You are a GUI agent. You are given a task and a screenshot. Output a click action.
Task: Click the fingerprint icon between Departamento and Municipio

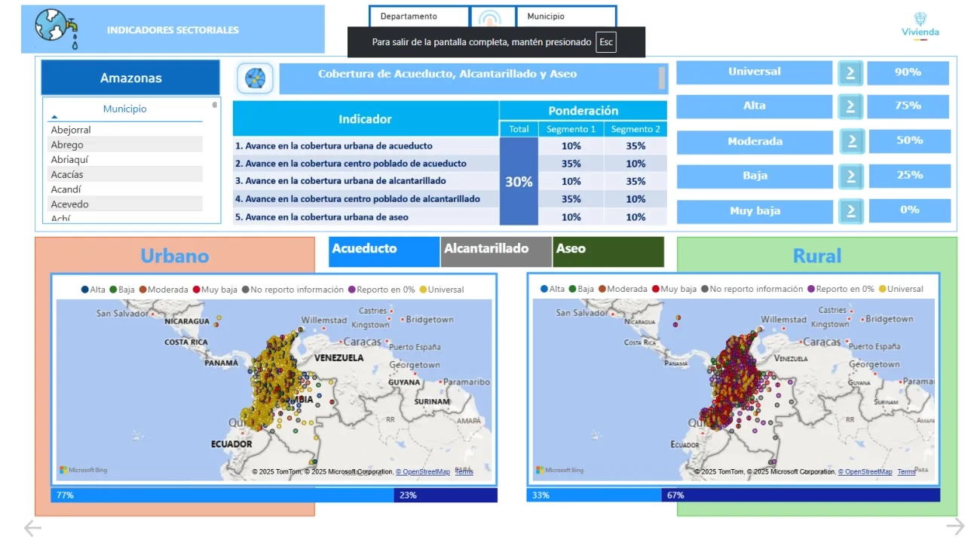point(493,17)
